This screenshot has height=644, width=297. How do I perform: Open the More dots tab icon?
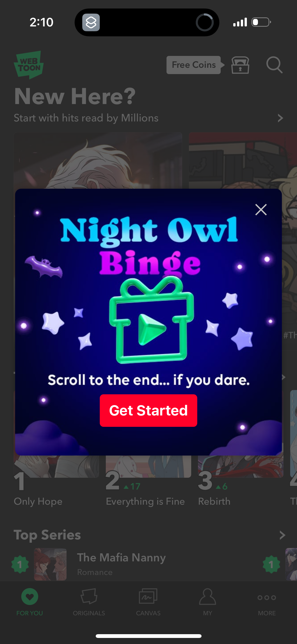pyautogui.click(x=267, y=598)
